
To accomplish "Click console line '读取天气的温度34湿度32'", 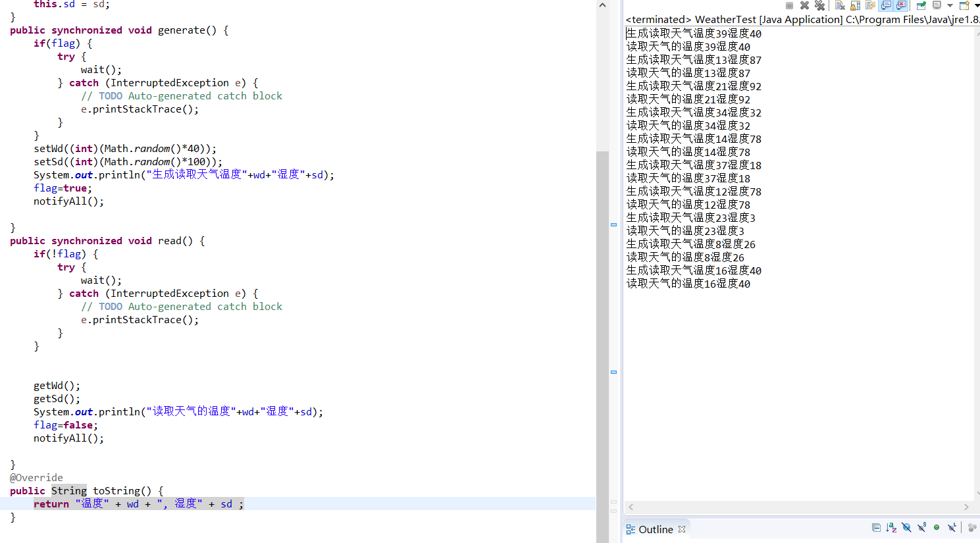I will tap(688, 126).
